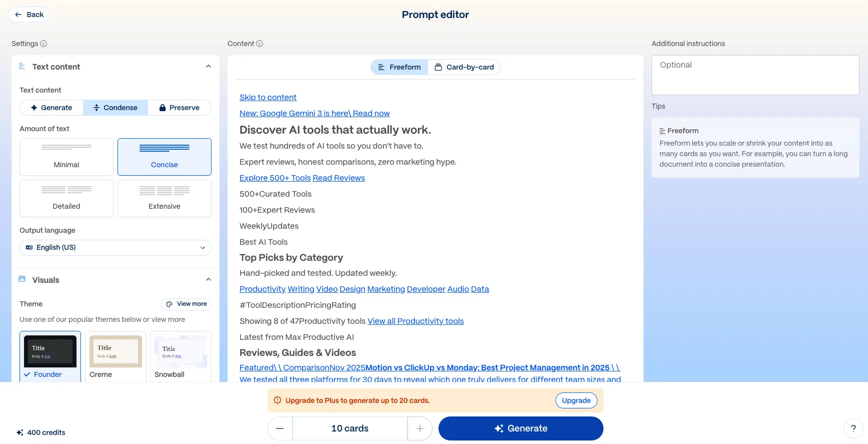The height and width of the screenshot is (444, 868).
Task: Collapse the Text content section
Action: 208,66
